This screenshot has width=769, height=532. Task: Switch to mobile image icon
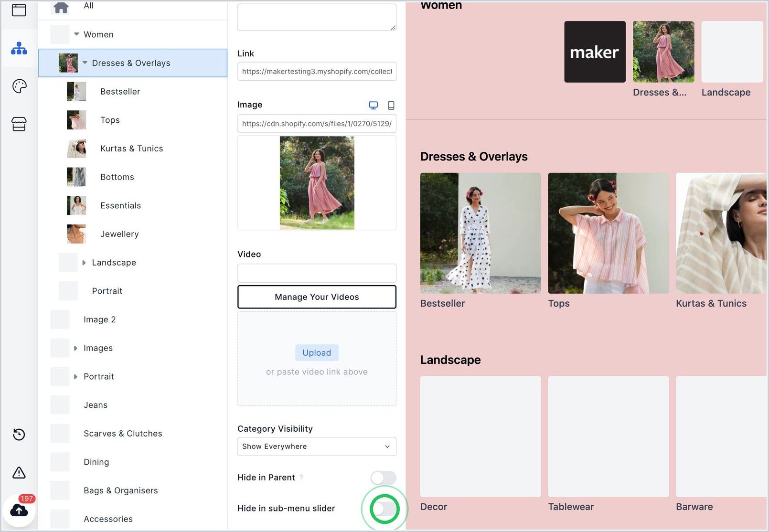(x=391, y=106)
